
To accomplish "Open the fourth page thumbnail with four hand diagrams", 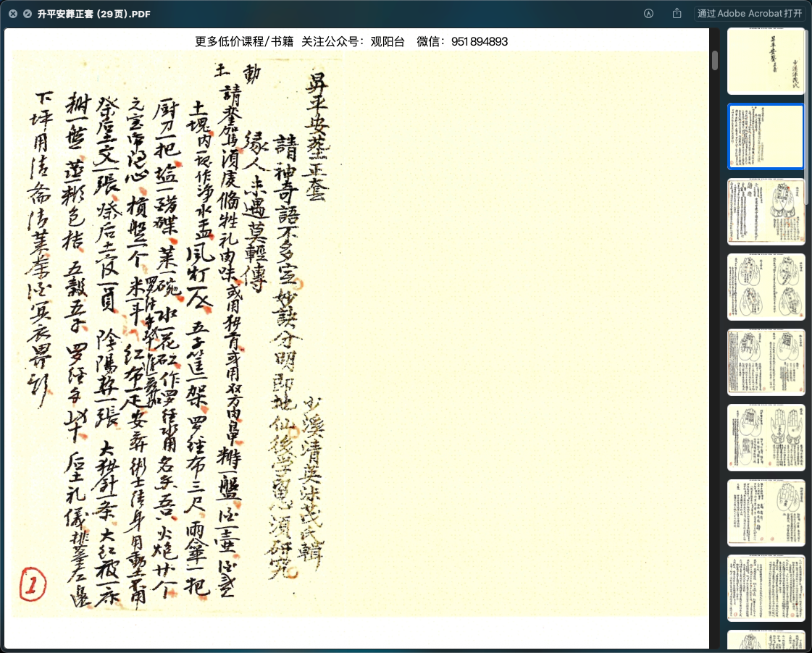I will (x=766, y=287).
